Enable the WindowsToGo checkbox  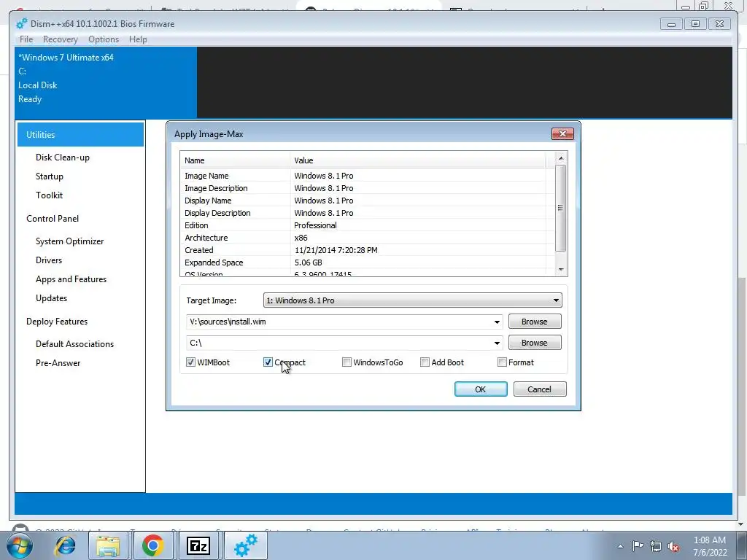coord(347,362)
